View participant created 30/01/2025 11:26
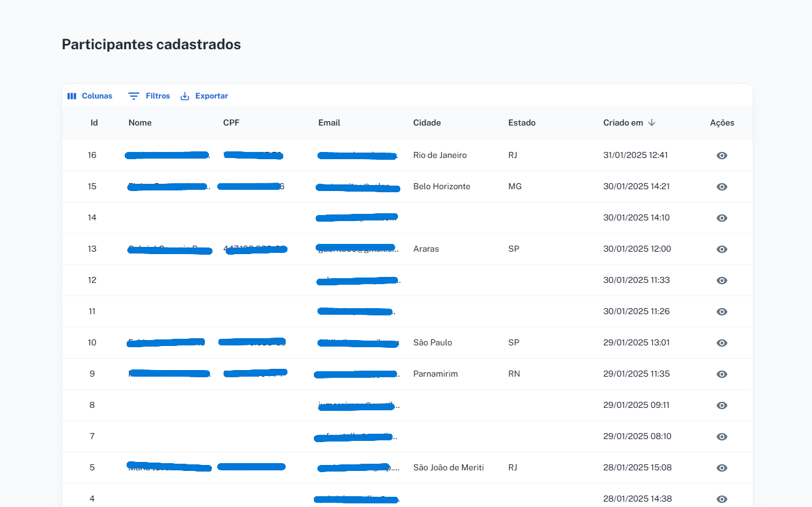This screenshot has height=507, width=812. (x=722, y=312)
